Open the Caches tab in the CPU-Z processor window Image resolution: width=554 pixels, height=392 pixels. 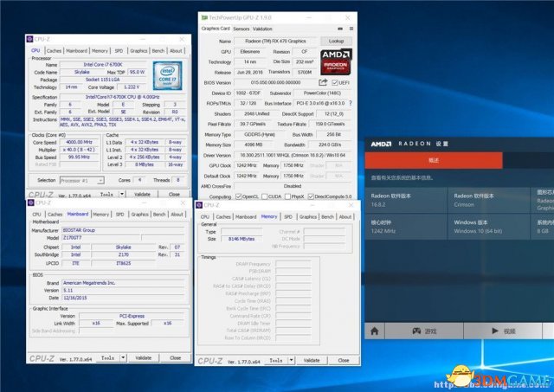[54, 51]
